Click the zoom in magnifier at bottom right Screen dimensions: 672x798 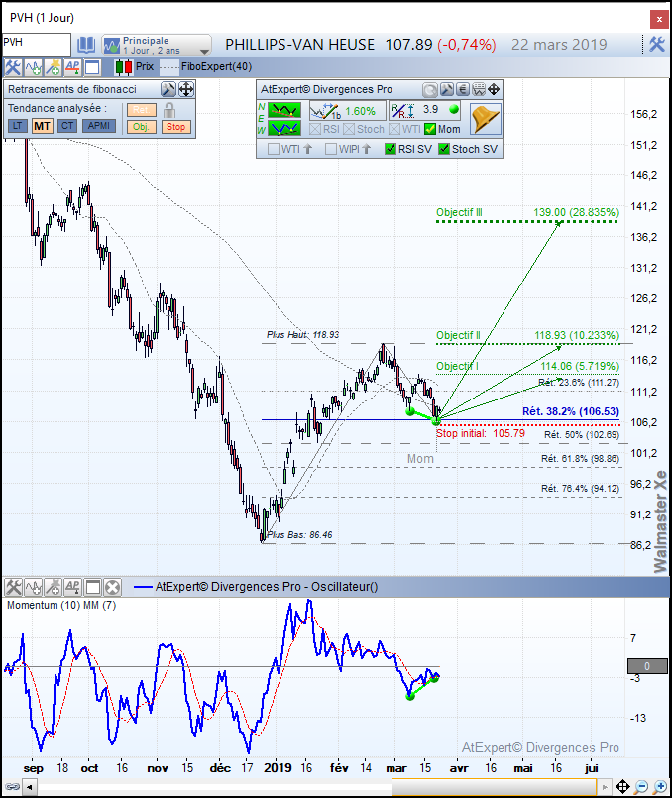tap(660, 787)
